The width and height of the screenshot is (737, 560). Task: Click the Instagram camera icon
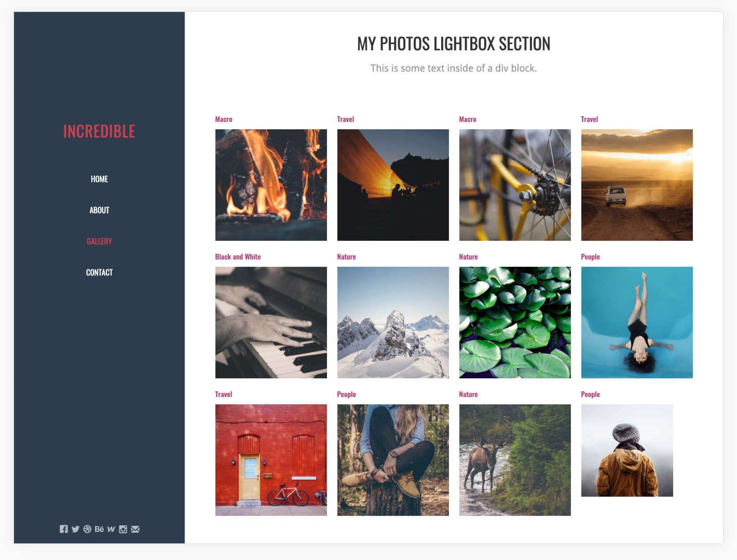[123, 529]
